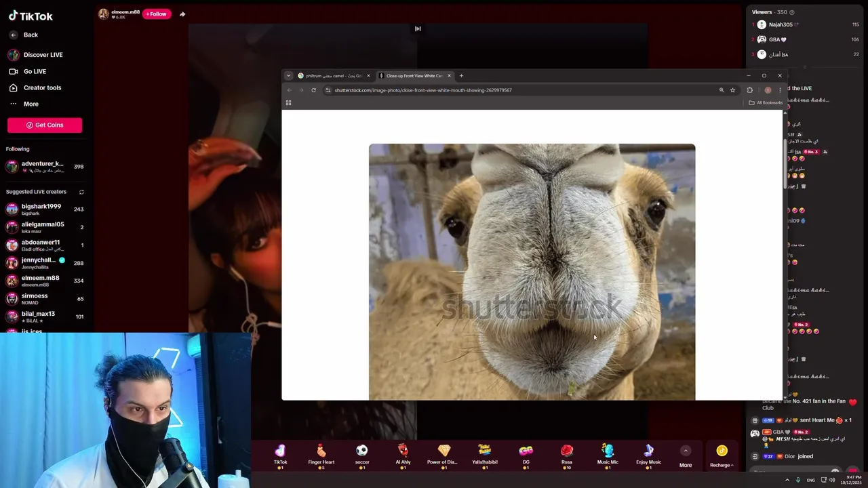Open the Recharge coins menu
The height and width of the screenshot is (488, 868).
[x=722, y=456]
